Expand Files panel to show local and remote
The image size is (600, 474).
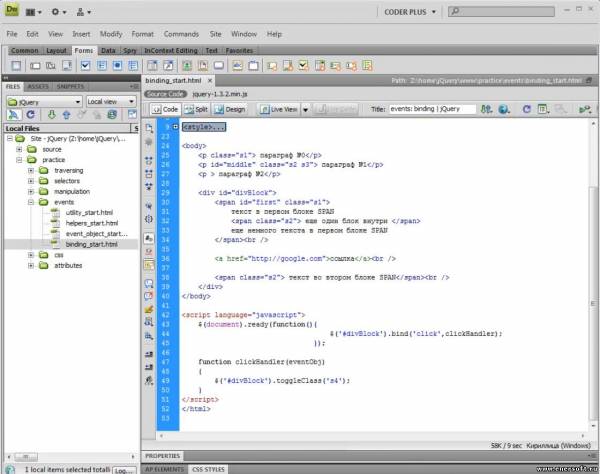click(132, 114)
